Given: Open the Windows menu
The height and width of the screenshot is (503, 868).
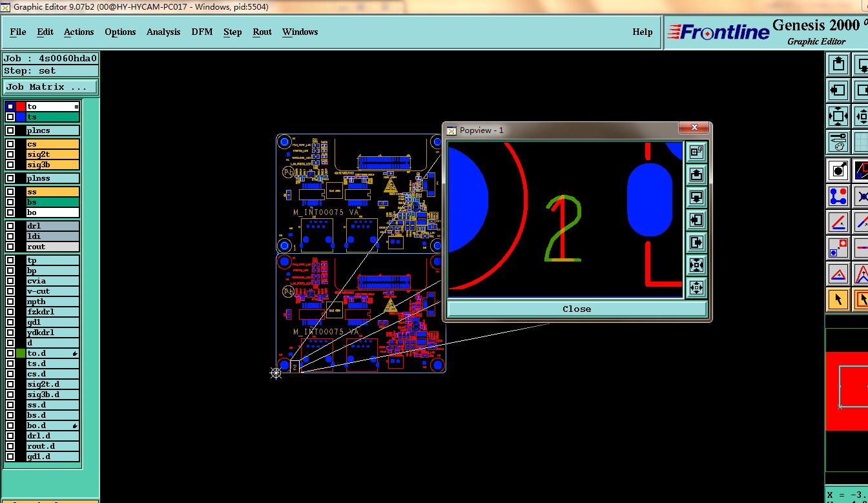Looking at the screenshot, I should (300, 32).
